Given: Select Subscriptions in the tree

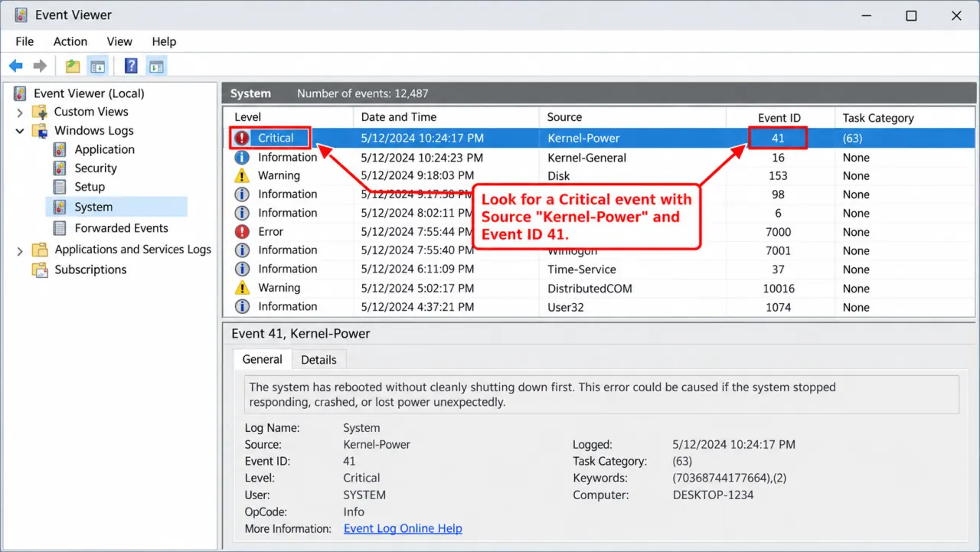Looking at the screenshot, I should 90,269.
